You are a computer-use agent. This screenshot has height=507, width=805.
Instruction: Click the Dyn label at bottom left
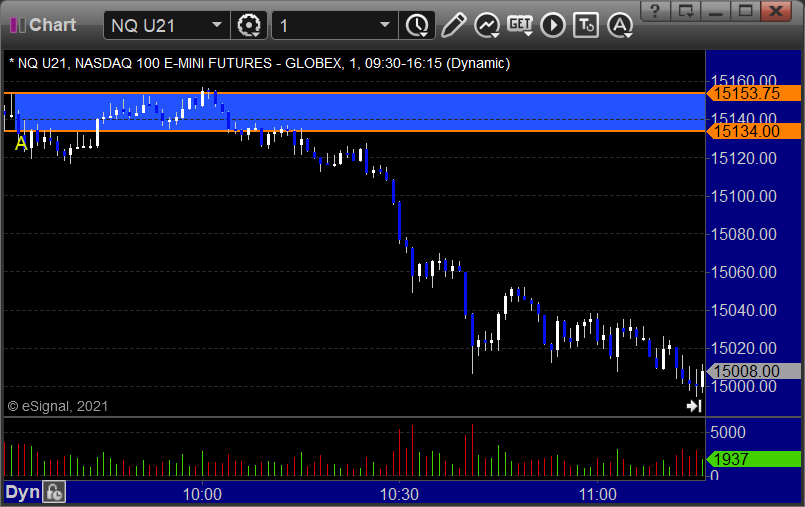[x=22, y=492]
